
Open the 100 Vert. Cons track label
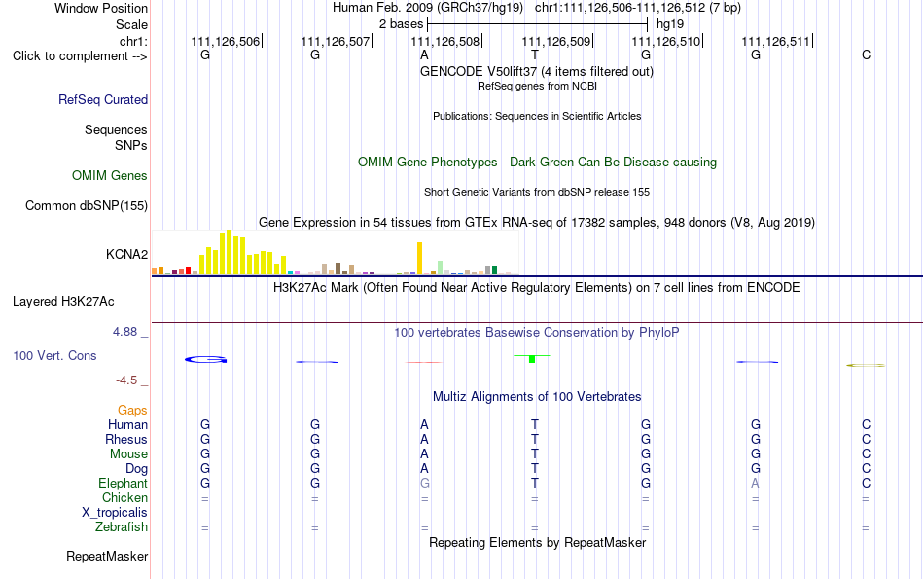pos(54,355)
